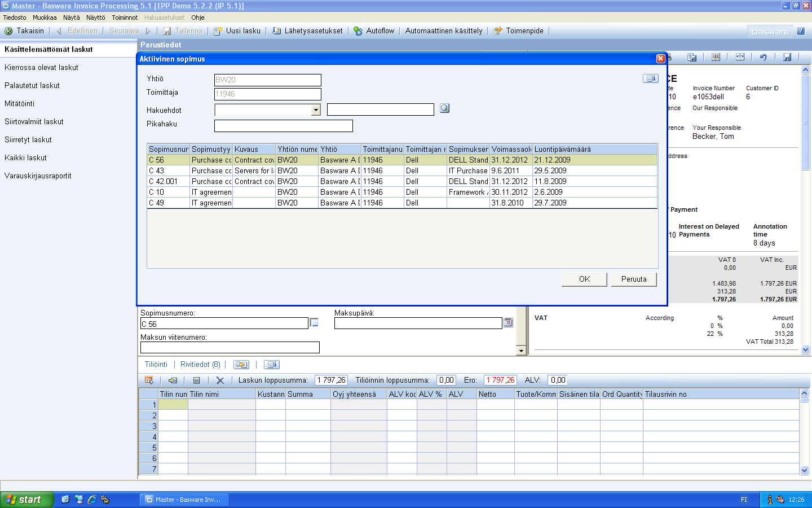Start Autoflow from the toolbar

pyautogui.click(x=374, y=31)
